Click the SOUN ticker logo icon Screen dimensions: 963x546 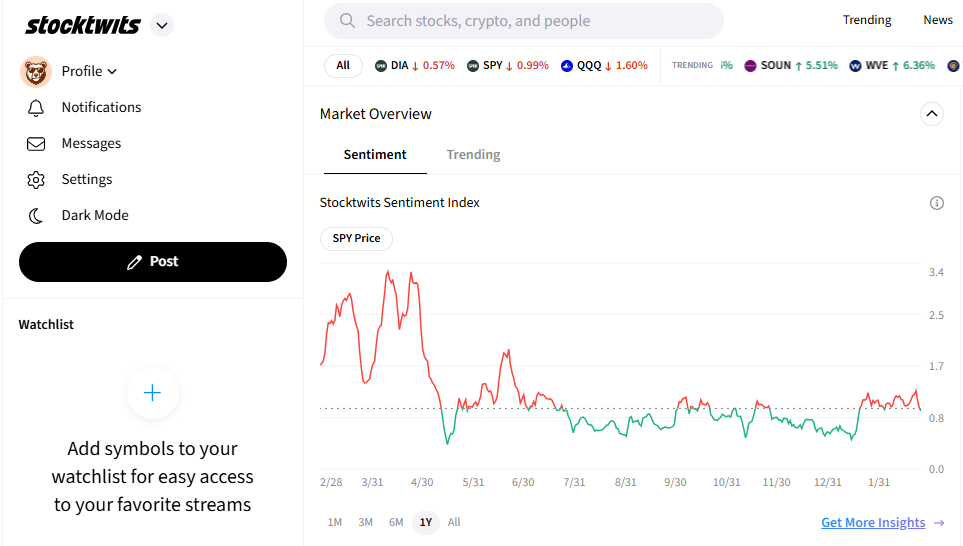pos(750,66)
